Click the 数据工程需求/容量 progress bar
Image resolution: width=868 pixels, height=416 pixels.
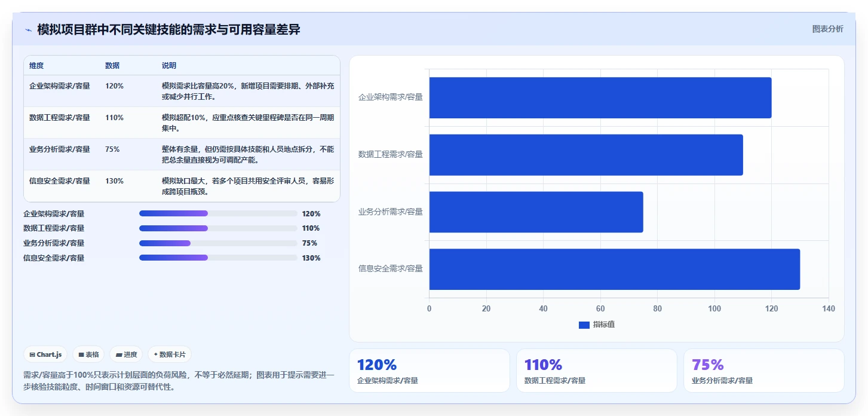click(x=218, y=228)
